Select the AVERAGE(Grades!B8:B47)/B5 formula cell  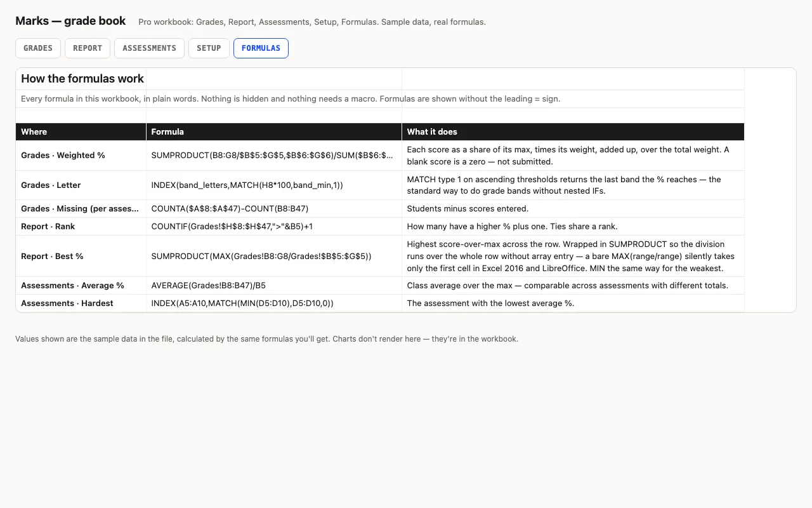click(x=274, y=286)
